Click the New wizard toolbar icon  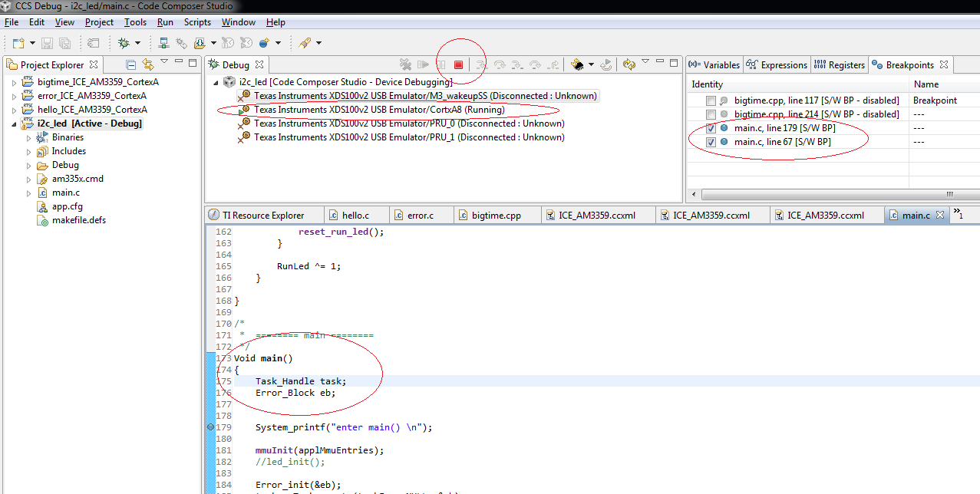pyautogui.click(x=18, y=43)
